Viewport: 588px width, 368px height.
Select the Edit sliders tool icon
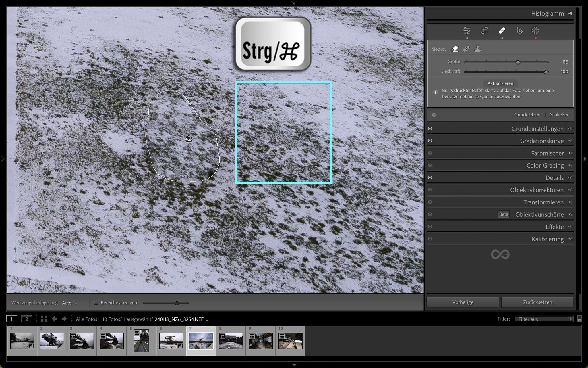pos(467,31)
